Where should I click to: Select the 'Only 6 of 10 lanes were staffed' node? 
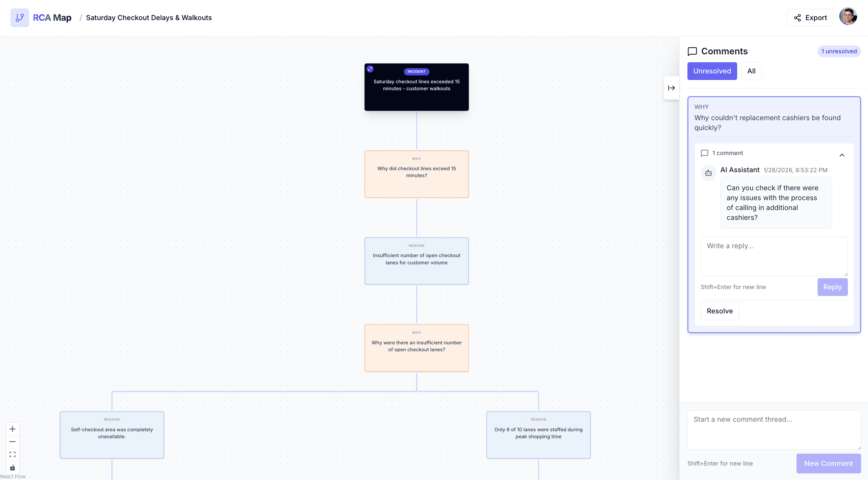[x=538, y=435]
